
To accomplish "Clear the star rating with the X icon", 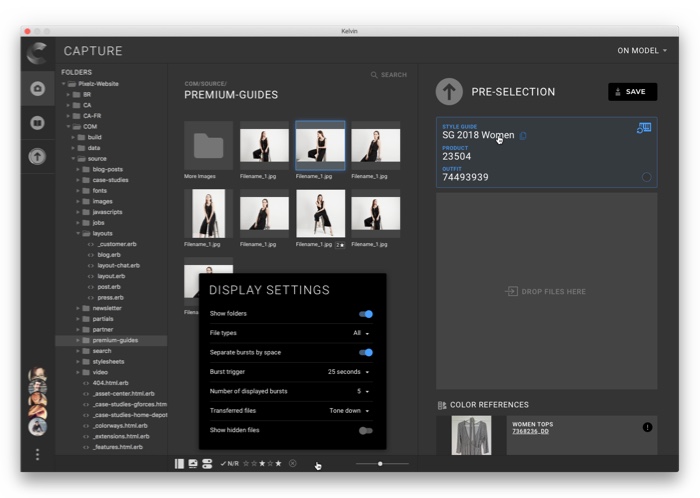I will click(292, 464).
